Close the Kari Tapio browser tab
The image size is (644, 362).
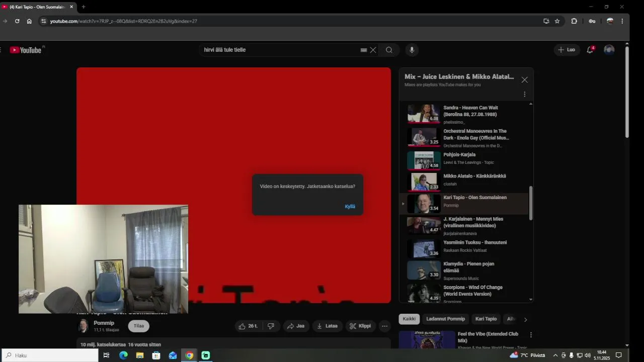point(71,7)
